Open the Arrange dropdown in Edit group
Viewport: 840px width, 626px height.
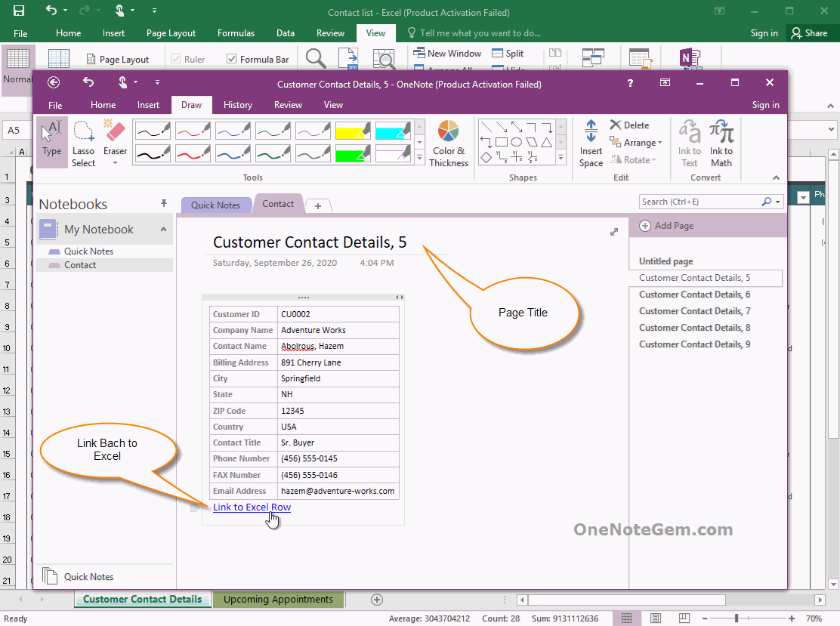(637, 142)
